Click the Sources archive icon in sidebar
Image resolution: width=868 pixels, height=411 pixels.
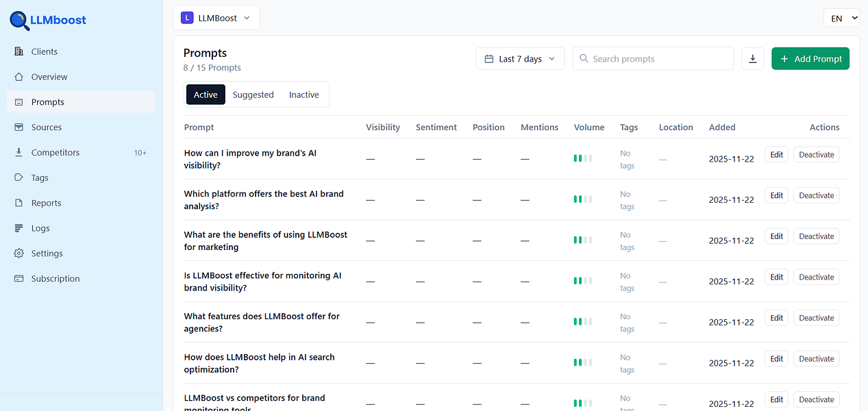point(18,127)
